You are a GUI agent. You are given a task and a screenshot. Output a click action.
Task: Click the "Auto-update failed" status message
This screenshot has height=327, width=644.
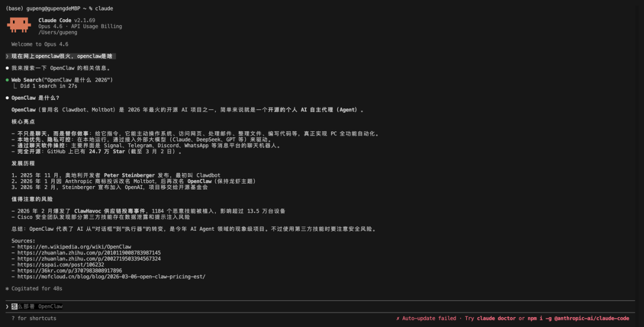[x=426, y=319]
